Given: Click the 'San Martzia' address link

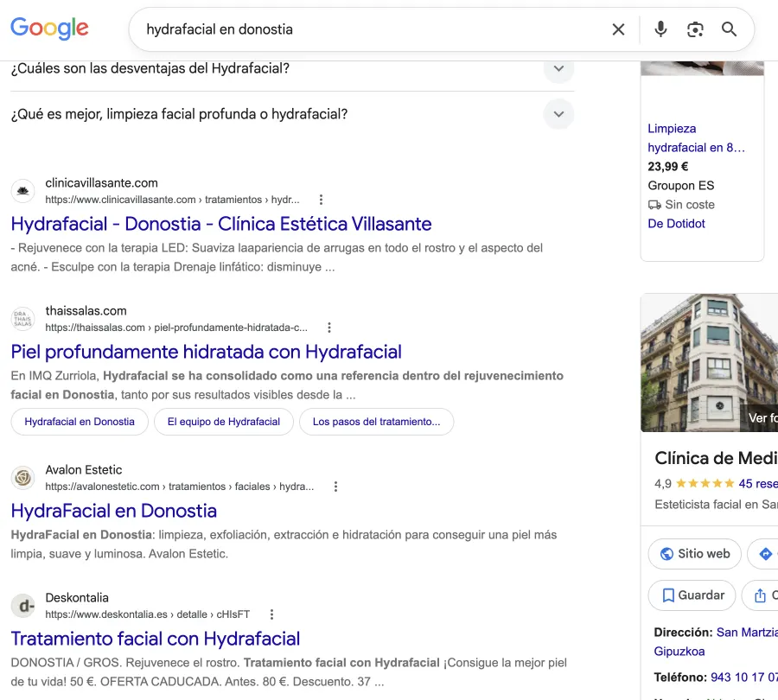Looking at the screenshot, I should 747,633.
